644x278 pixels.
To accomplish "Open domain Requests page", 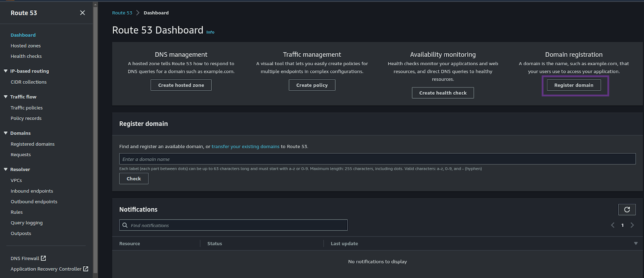I will click(x=21, y=154).
